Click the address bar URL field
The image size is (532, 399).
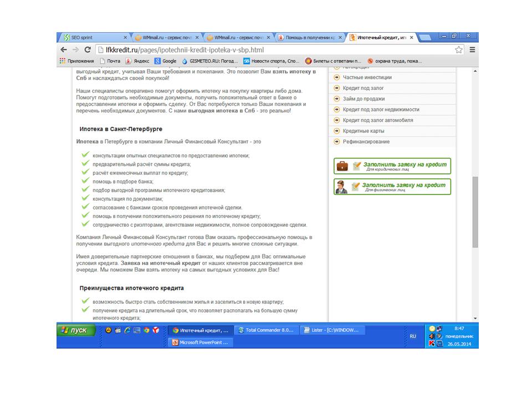(278, 50)
